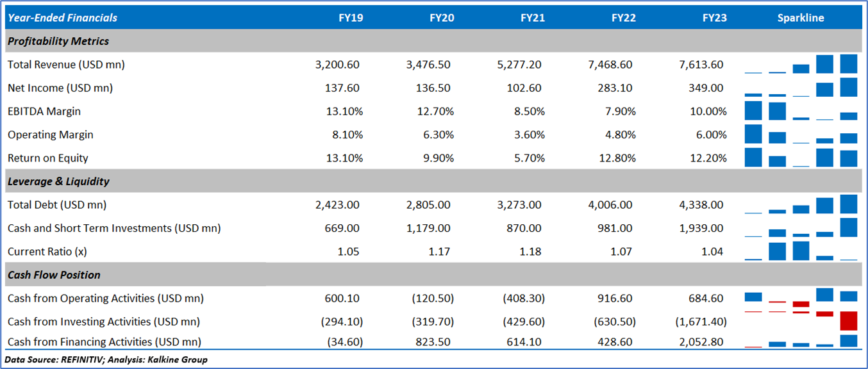868x369 pixels.
Task: Click the Cash from Investing Activities sparkline
Action: coord(801,320)
